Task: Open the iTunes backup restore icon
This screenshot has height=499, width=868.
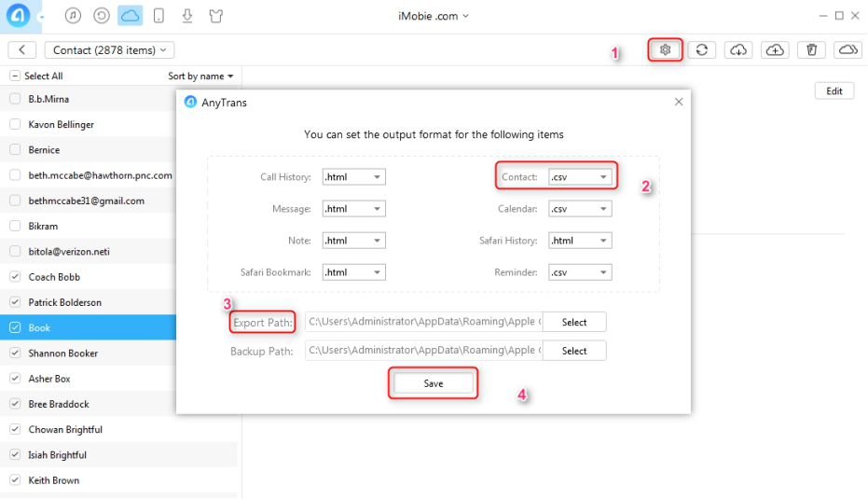Action: 102,16
